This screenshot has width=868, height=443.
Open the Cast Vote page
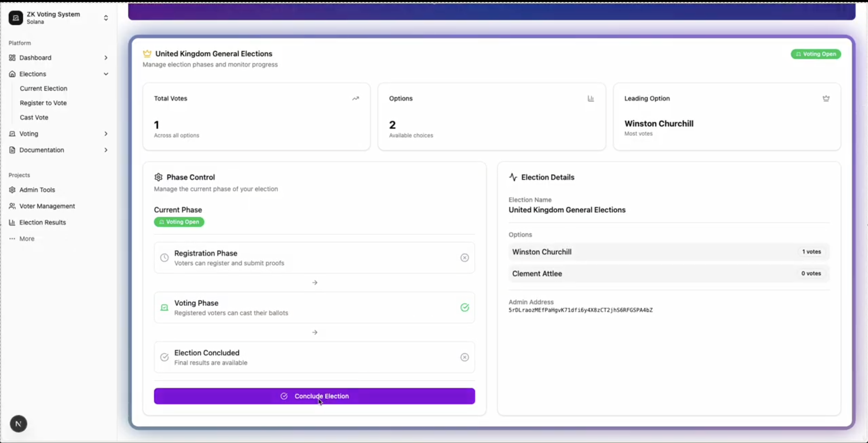coord(34,117)
